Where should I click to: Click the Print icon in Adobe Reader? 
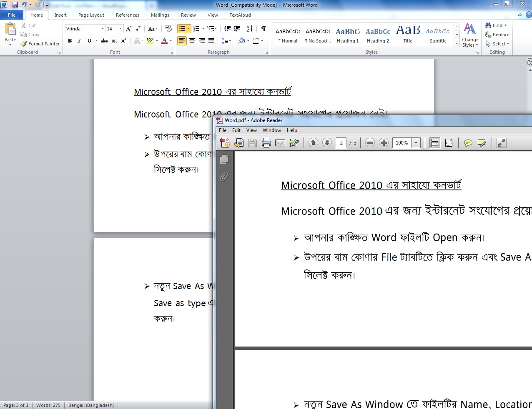pos(266,143)
